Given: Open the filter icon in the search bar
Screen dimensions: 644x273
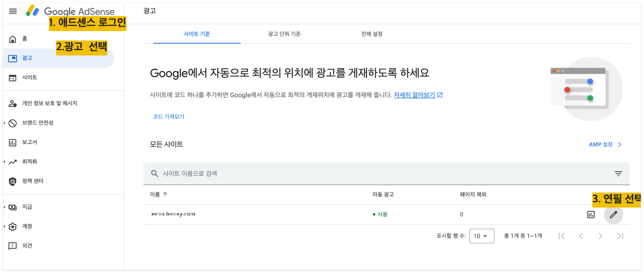Looking at the screenshot, I should 618,173.
